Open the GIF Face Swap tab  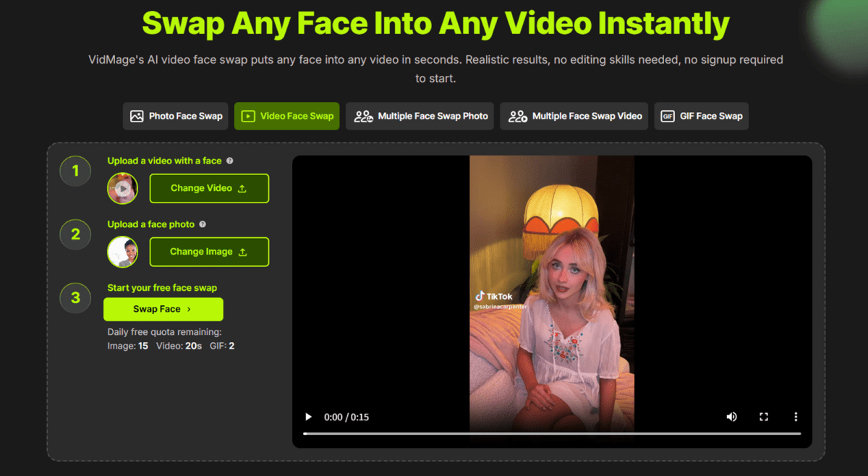pyautogui.click(x=702, y=116)
